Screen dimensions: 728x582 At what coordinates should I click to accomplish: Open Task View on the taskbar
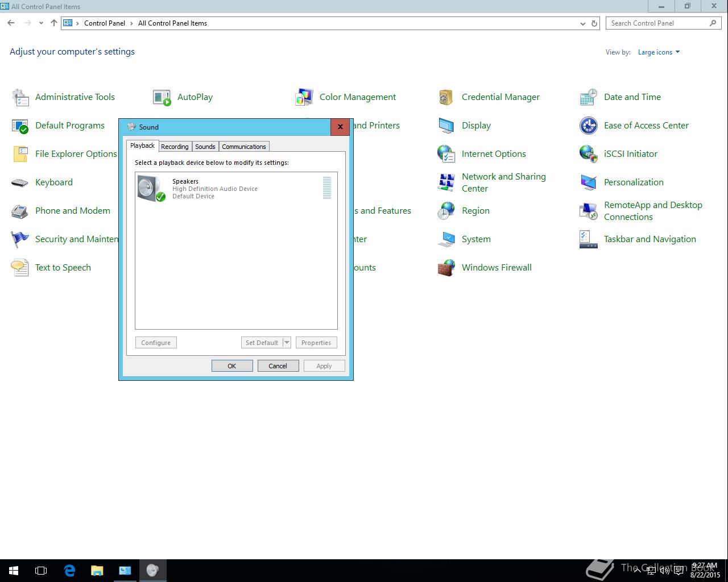41,571
